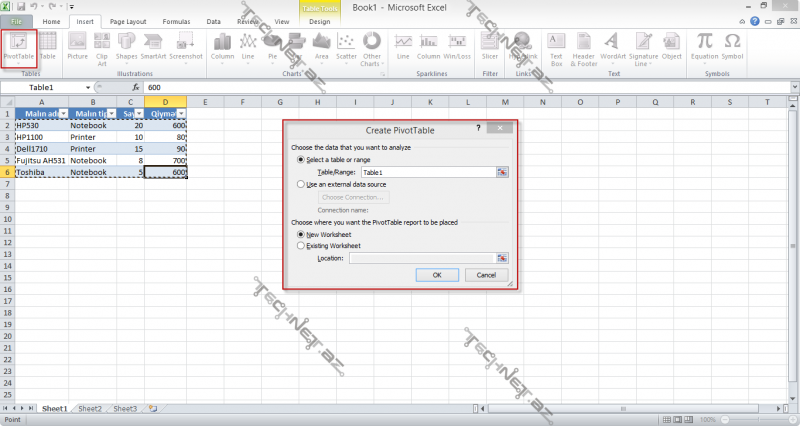800x426 pixels.
Task: Choose the 'New Worksheet' radio button
Action: [x=301, y=234]
